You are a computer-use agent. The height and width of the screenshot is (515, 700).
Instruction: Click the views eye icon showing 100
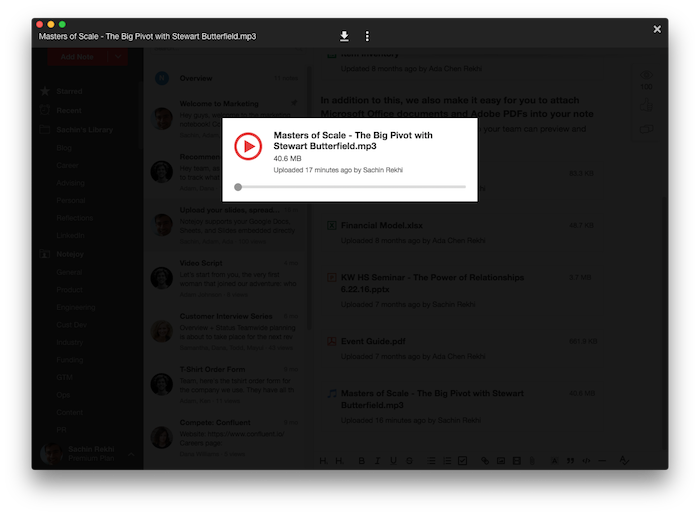point(646,75)
